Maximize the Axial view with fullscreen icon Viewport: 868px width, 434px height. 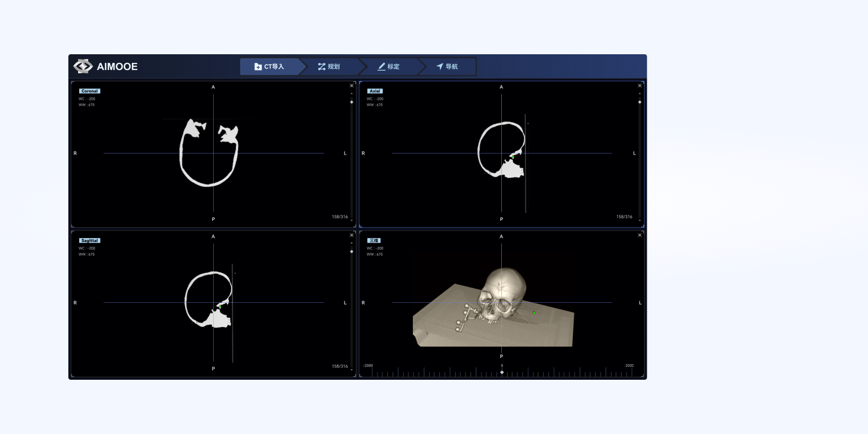pos(640,86)
